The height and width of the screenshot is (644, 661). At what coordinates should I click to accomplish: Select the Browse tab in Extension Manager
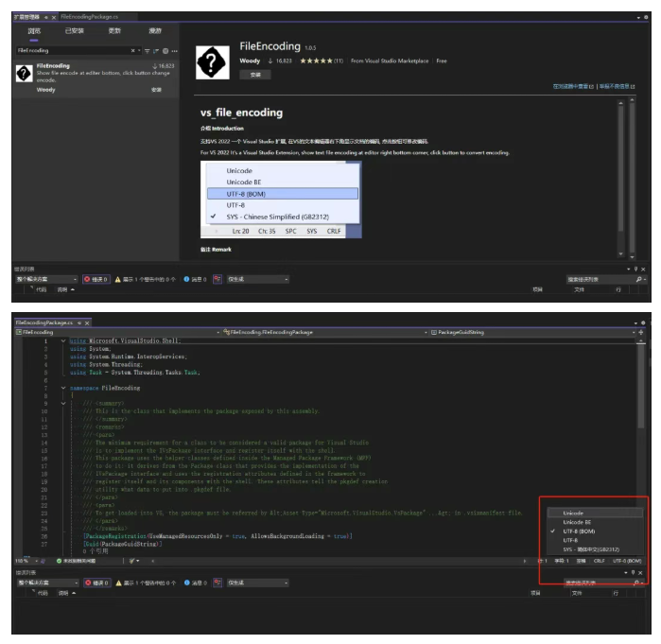34,31
